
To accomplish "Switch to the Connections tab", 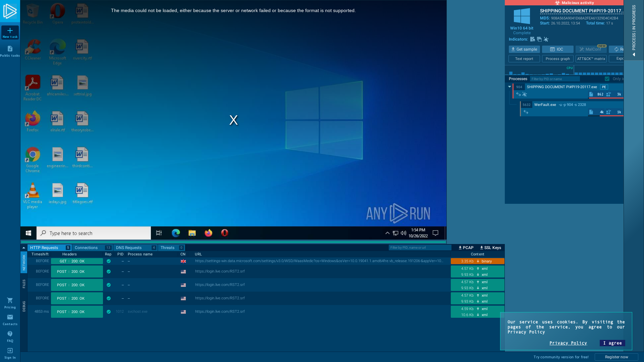I will point(86,247).
